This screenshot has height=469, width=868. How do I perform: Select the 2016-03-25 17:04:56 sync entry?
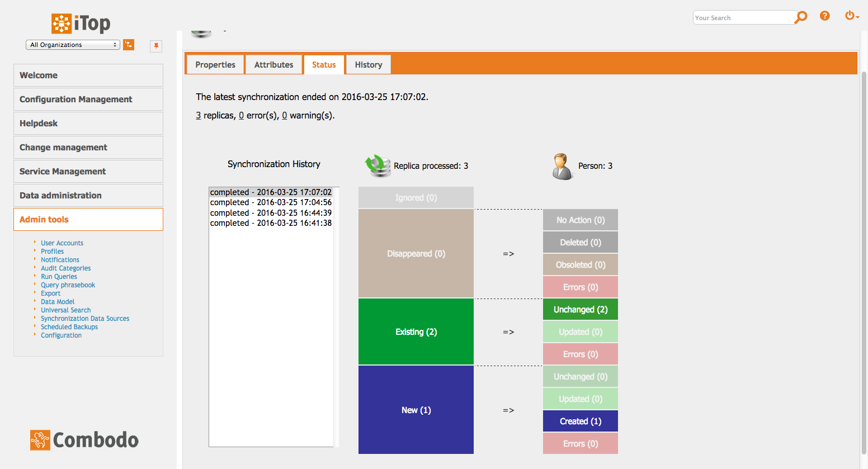coord(271,202)
